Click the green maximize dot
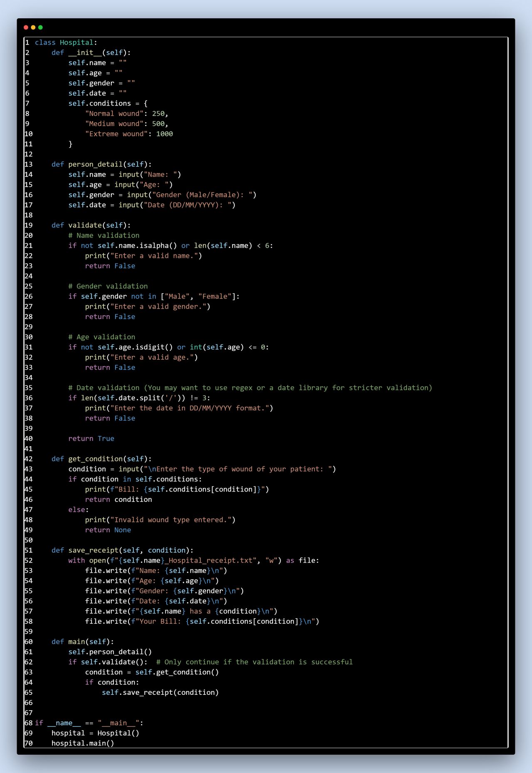The image size is (532, 773). tap(40, 27)
